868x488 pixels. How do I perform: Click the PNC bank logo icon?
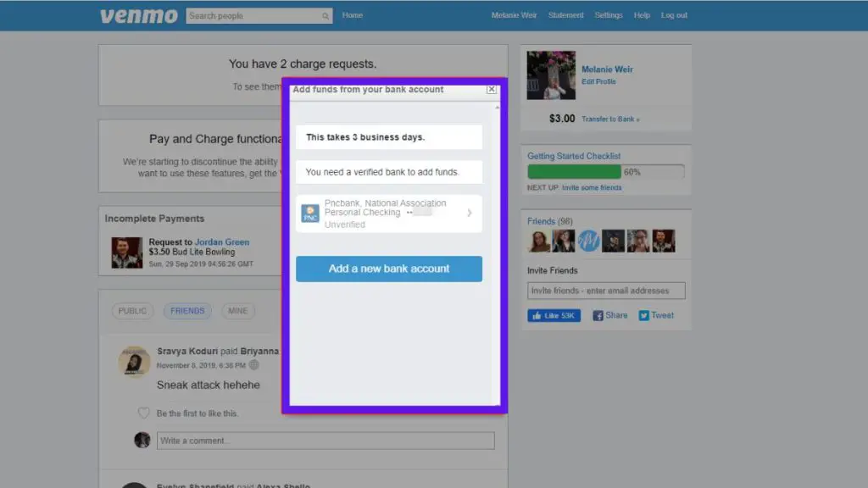310,213
